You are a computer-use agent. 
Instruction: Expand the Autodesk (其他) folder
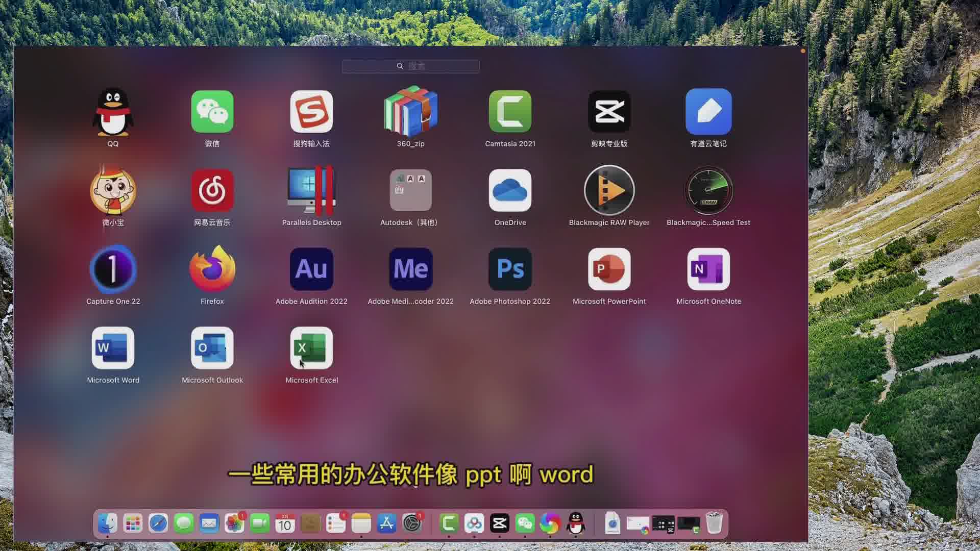(411, 190)
